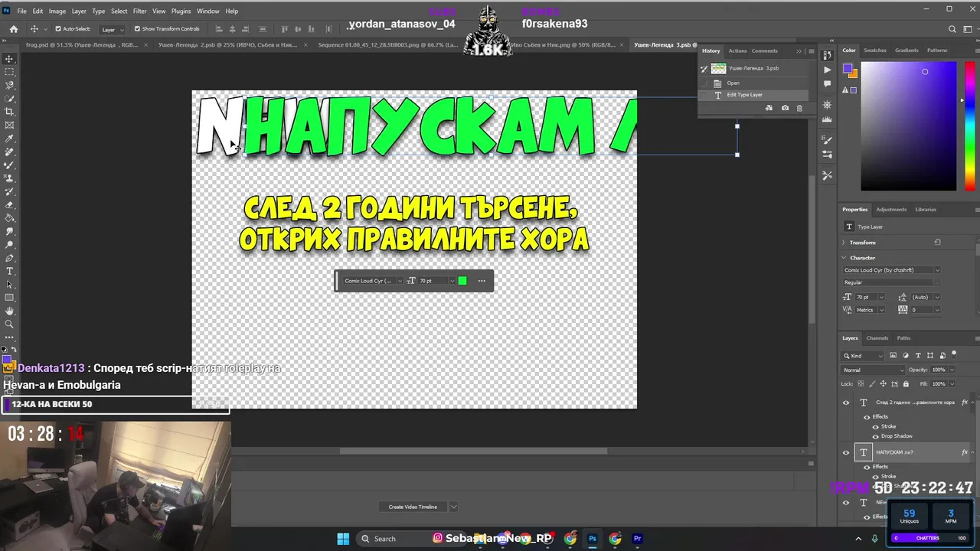Image resolution: width=980 pixels, height=551 pixels.
Task: Create new snapshot in History panel
Action: [x=785, y=108]
